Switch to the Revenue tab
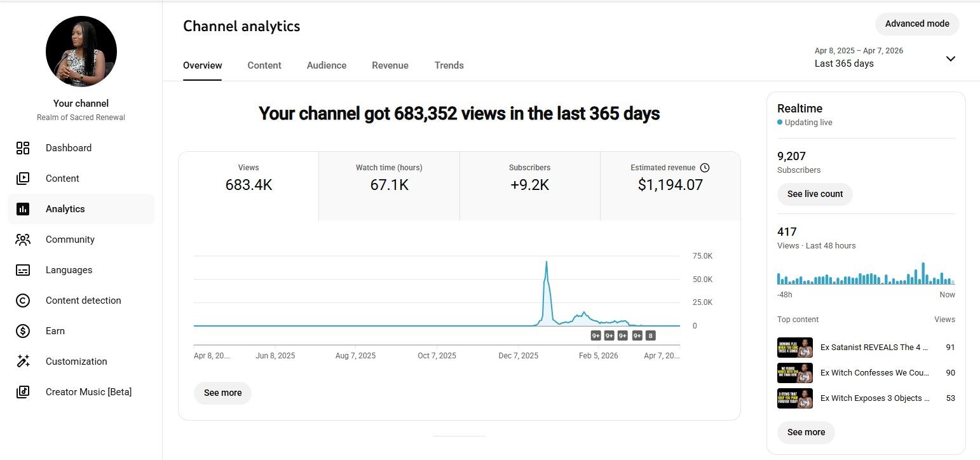This screenshot has width=980, height=460. click(x=390, y=65)
